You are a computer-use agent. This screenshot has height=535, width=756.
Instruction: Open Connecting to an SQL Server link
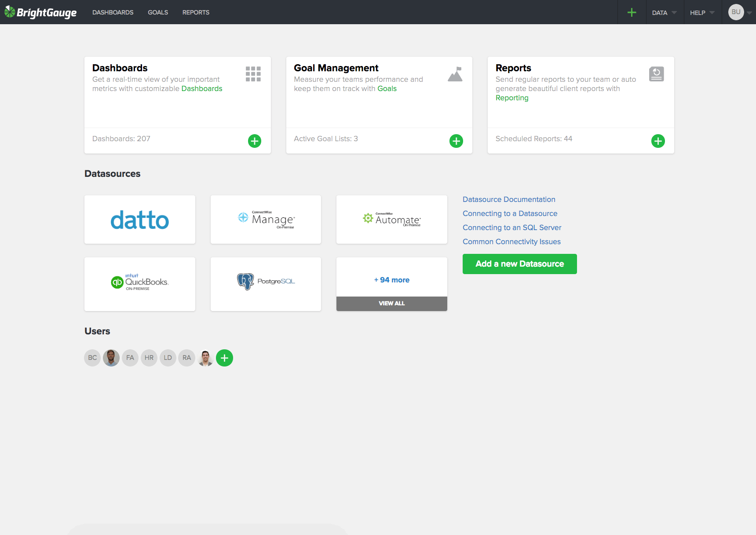point(512,227)
